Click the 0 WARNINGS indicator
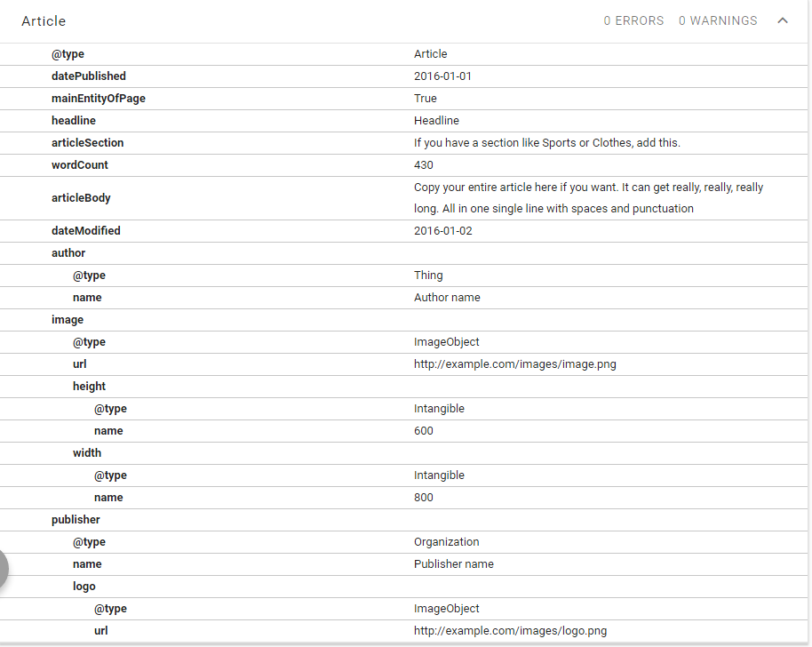 [718, 20]
